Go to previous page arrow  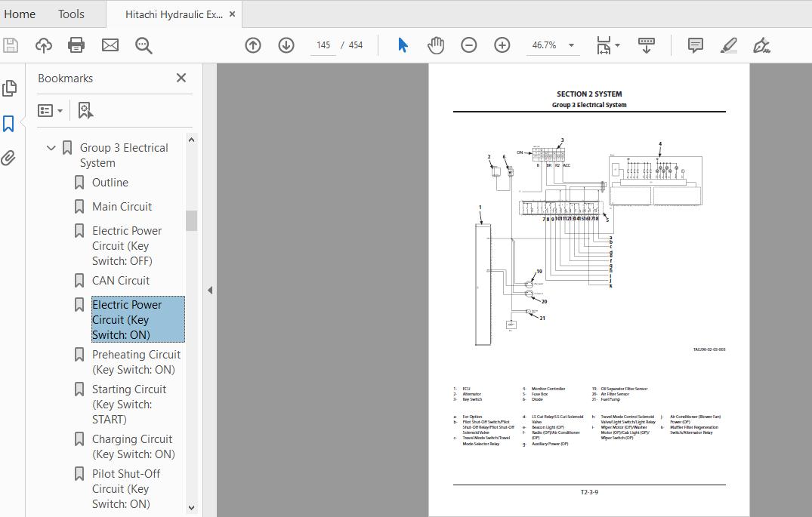coord(253,45)
